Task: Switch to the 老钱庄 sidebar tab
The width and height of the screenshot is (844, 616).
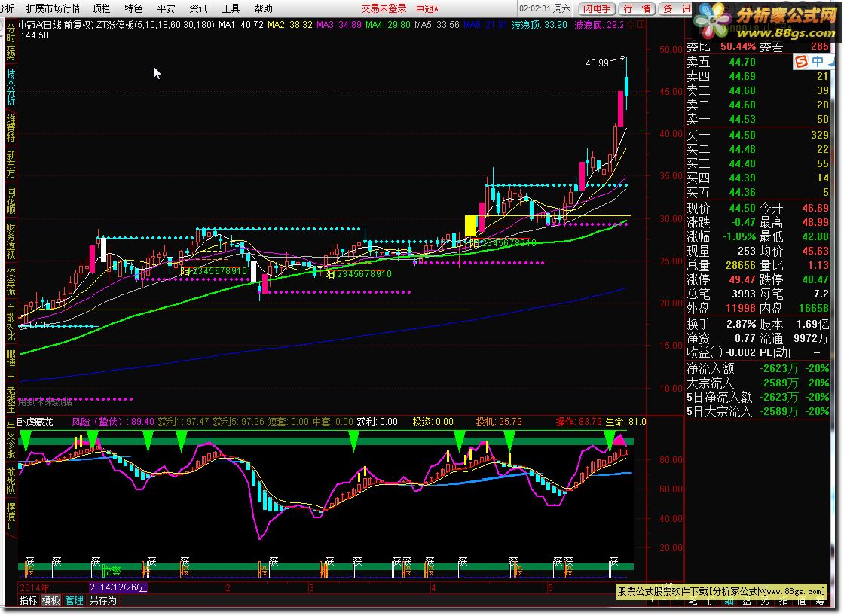Action: point(11,398)
